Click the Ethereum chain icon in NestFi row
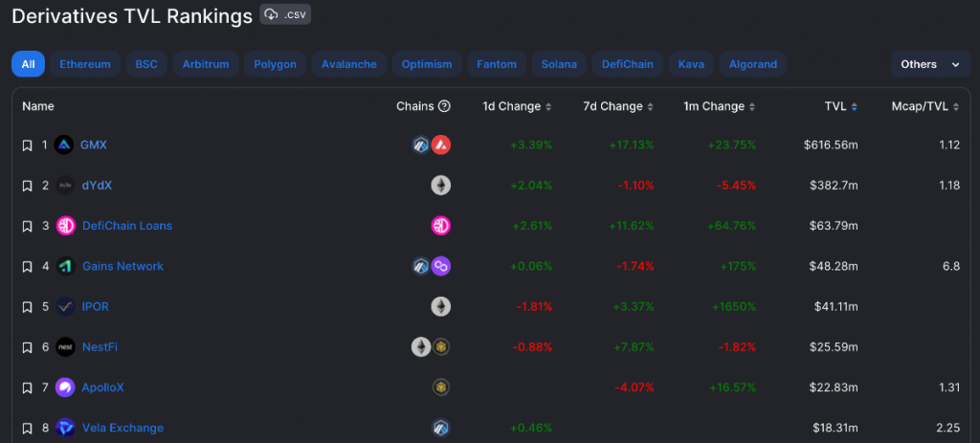The image size is (980, 443). [x=421, y=347]
